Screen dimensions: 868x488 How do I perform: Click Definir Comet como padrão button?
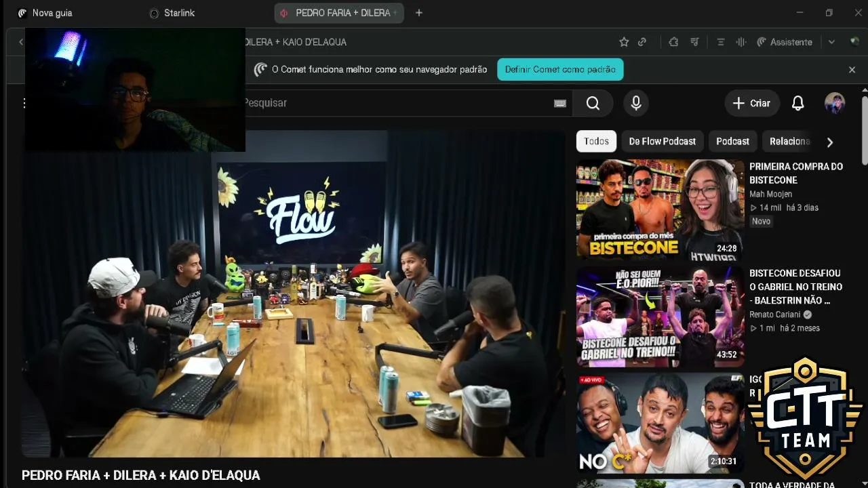click(x=560, y=70)
